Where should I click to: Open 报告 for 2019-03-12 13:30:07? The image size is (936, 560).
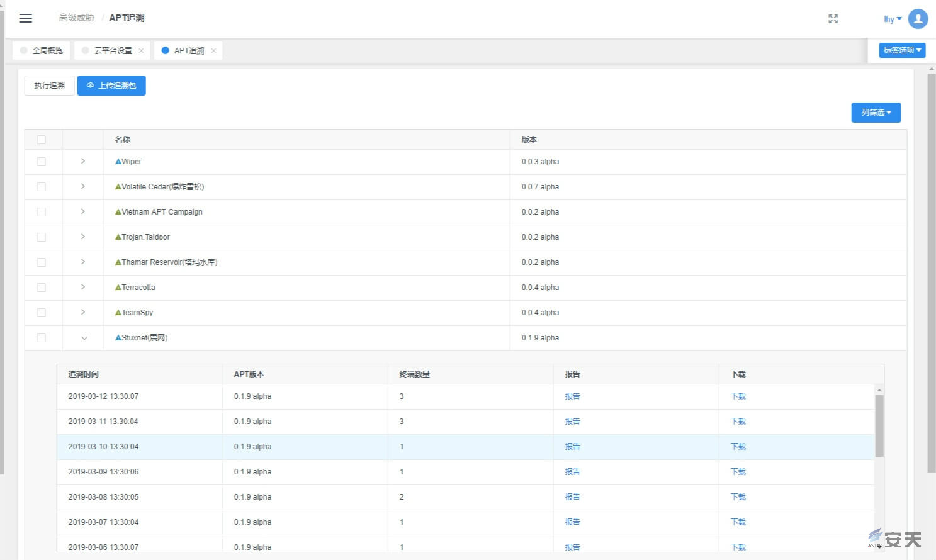[572, 396]
